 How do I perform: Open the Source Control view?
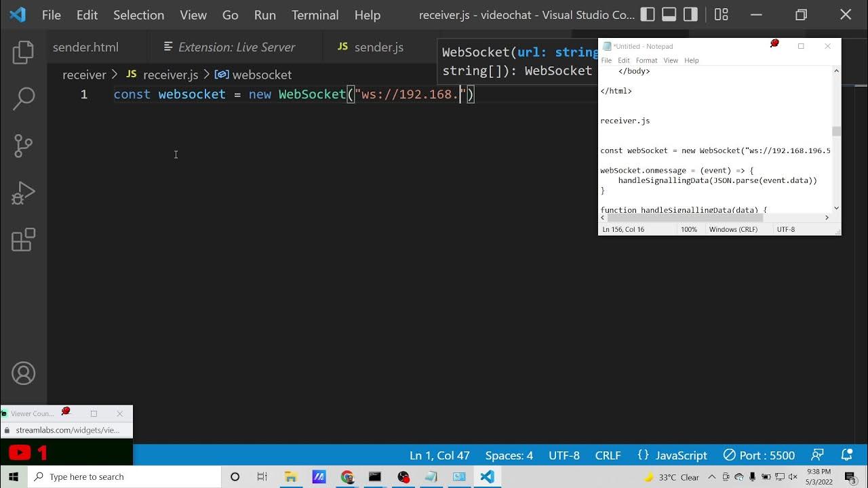pyautogui.click(x=23, y=146)
